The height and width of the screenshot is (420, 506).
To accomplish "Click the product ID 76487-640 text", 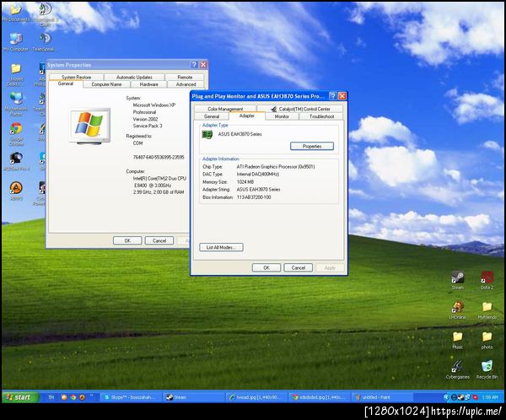I will [159, 157].
